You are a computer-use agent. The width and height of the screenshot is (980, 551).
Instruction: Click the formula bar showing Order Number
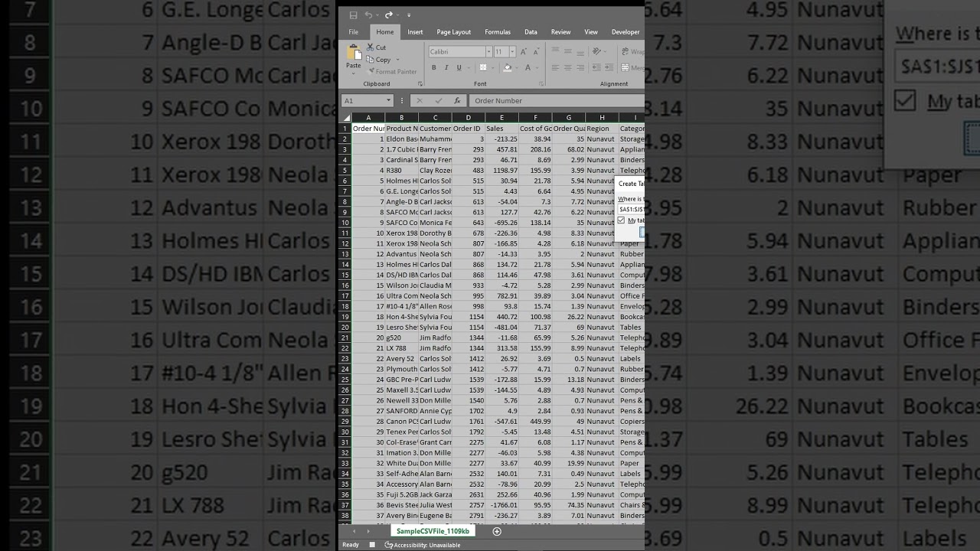557,100
